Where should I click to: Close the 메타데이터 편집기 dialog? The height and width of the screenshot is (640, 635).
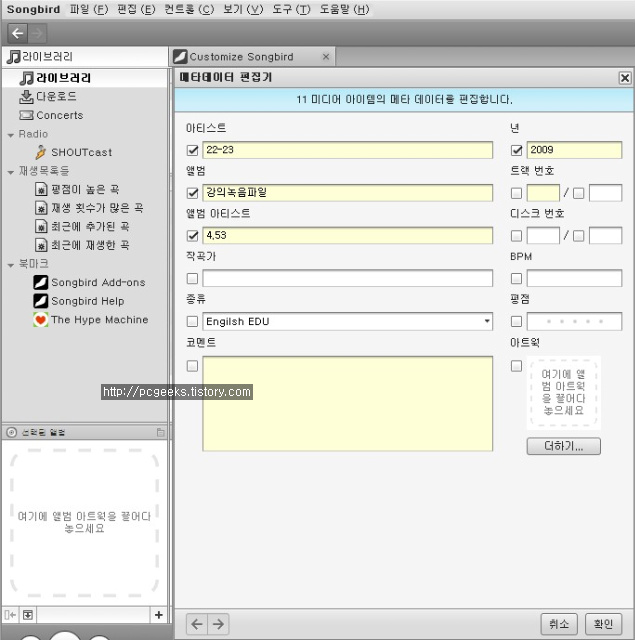625,78
